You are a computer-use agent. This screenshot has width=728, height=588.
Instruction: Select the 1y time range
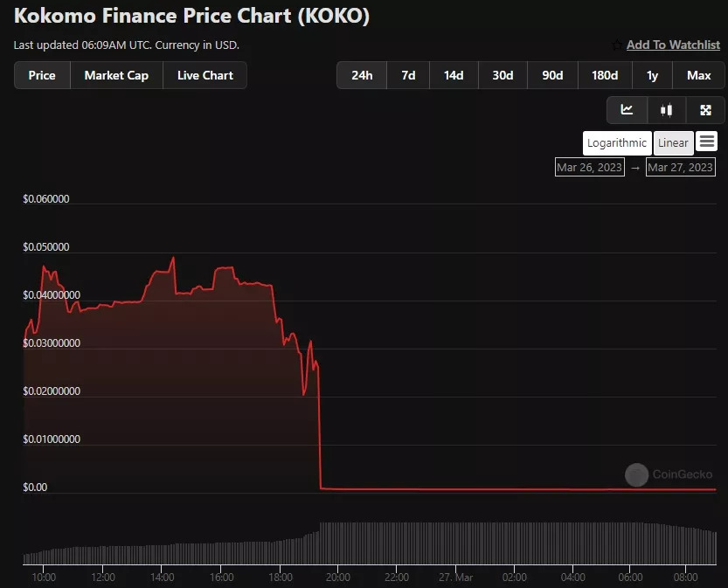(x=652, y=75)
